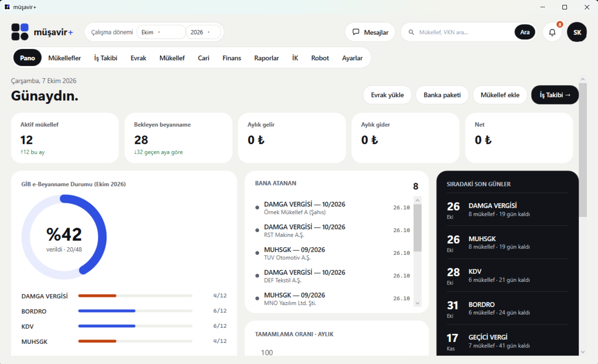This screenshot has height=364, width=598.
Task: Click the DAMGA VERGİSİ 4/12 progress bar
Action: pyautogui.click(x=135, y=295)
